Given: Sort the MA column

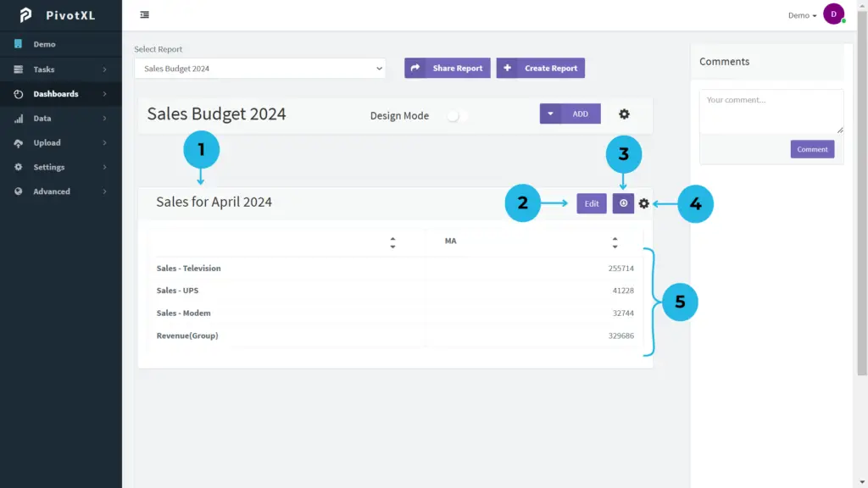Looking at the screenshot, I should click(x=615, y=242).
